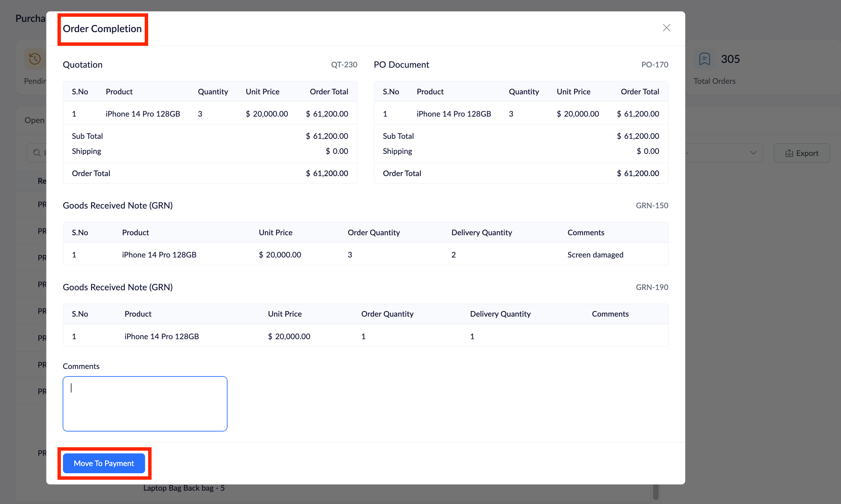Click the QT-230 quotation reference
Image resolution: width=841 pixels, height=504 pixels.
344,65
